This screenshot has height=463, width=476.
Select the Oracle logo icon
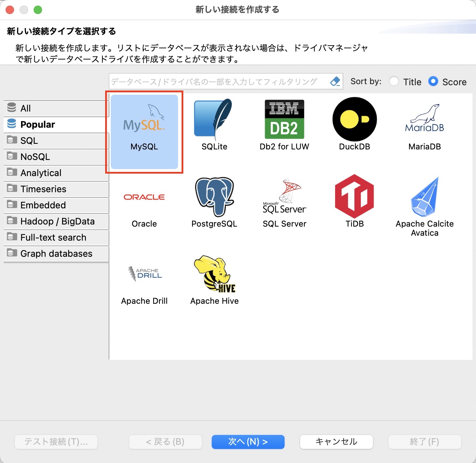[144, 197]
